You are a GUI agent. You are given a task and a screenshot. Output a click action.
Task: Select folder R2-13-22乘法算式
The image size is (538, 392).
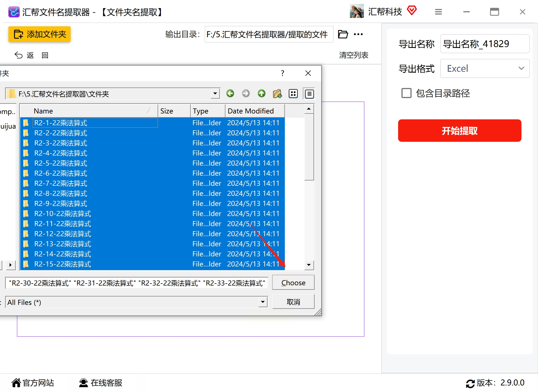pyautogui.click(x=153, y=244)
